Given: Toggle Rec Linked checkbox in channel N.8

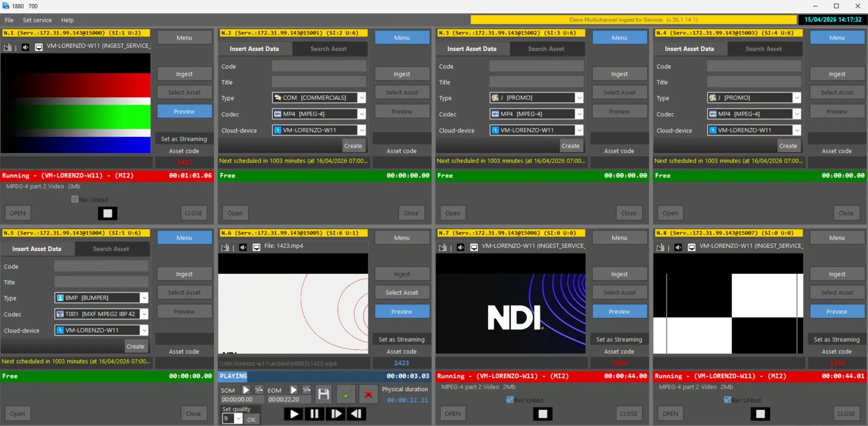Looking at the screenshot, I should pyautogui.click(x=727, y=400).
